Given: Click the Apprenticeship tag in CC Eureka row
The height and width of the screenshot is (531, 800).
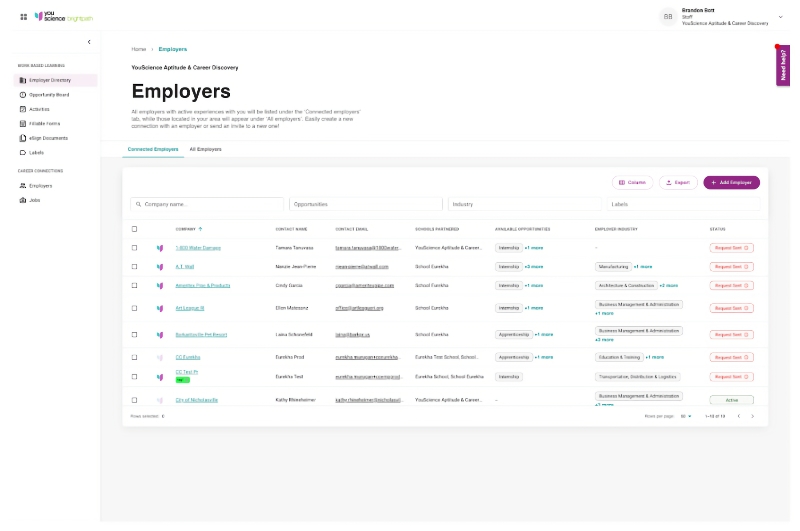Looking at the screenshot, I should [x=514, y=357].
